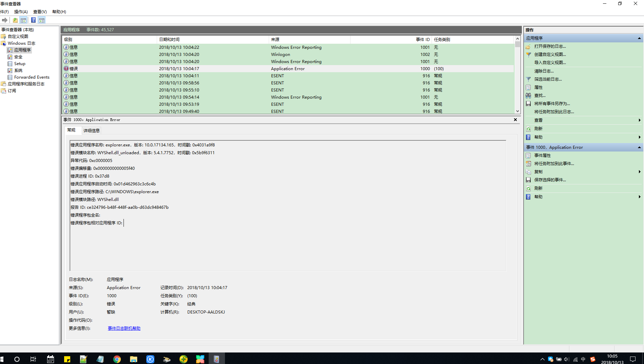Open the Action Center notification icon
This screenshot has height=364, width=644.
[633, 359]
